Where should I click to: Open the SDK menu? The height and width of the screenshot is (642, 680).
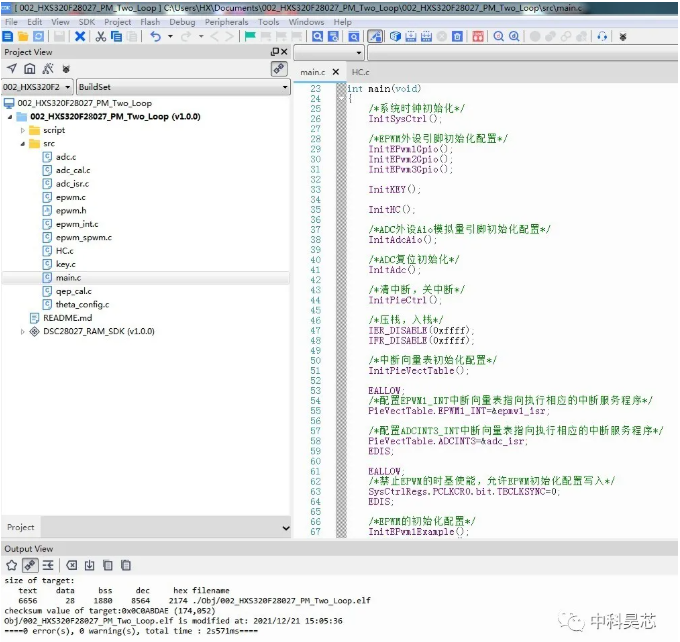pos(87,22)
